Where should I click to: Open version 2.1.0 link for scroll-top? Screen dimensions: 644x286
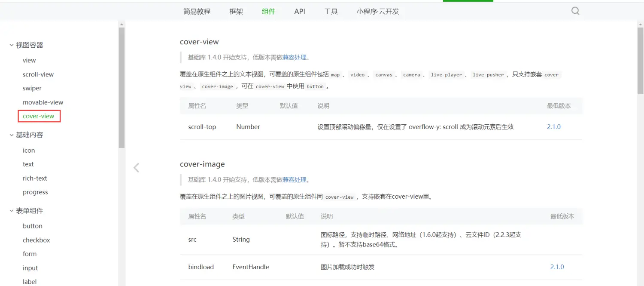point(554,127)
